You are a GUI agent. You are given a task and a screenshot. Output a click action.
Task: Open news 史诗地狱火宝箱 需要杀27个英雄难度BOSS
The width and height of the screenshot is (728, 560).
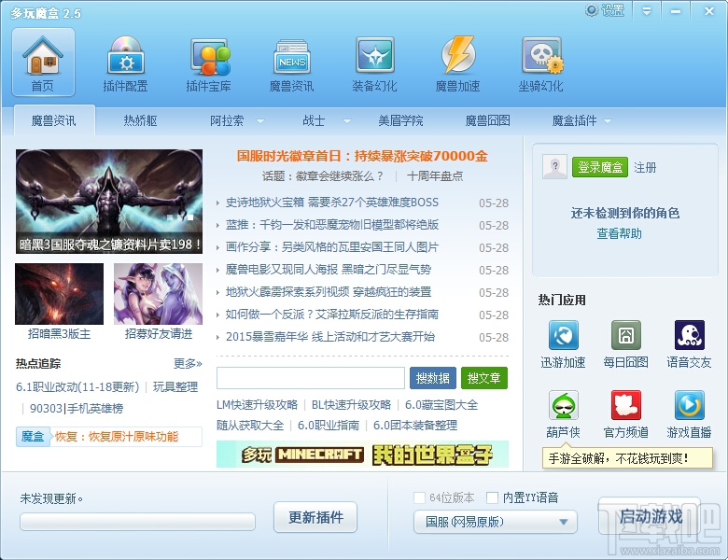[332, 203]
